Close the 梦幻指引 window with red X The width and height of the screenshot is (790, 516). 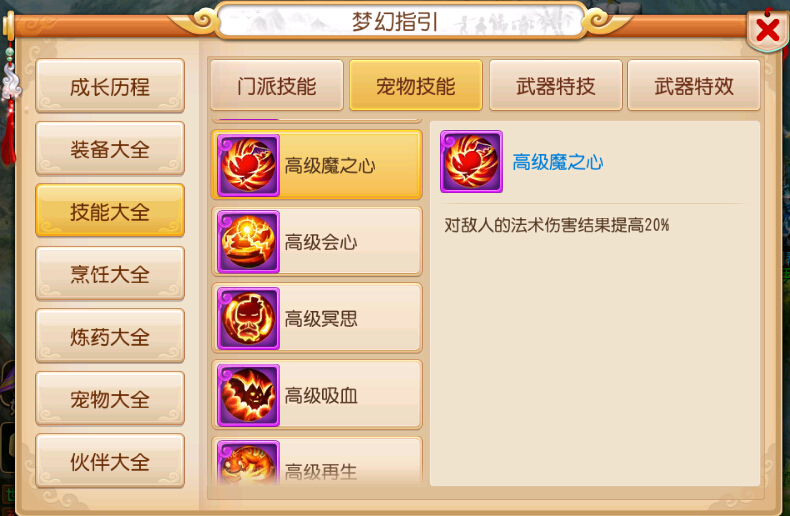767,30
